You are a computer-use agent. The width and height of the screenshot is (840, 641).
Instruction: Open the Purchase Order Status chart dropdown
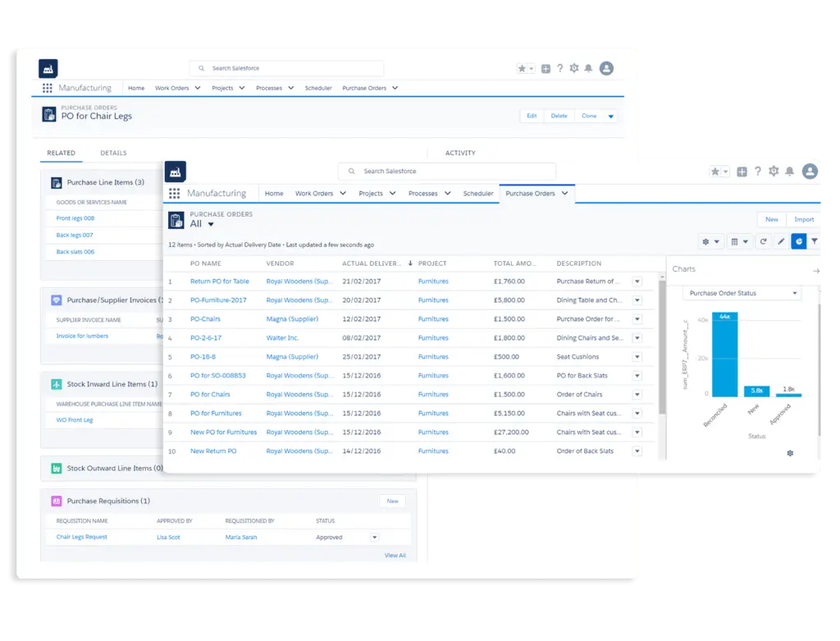[742, 293]
